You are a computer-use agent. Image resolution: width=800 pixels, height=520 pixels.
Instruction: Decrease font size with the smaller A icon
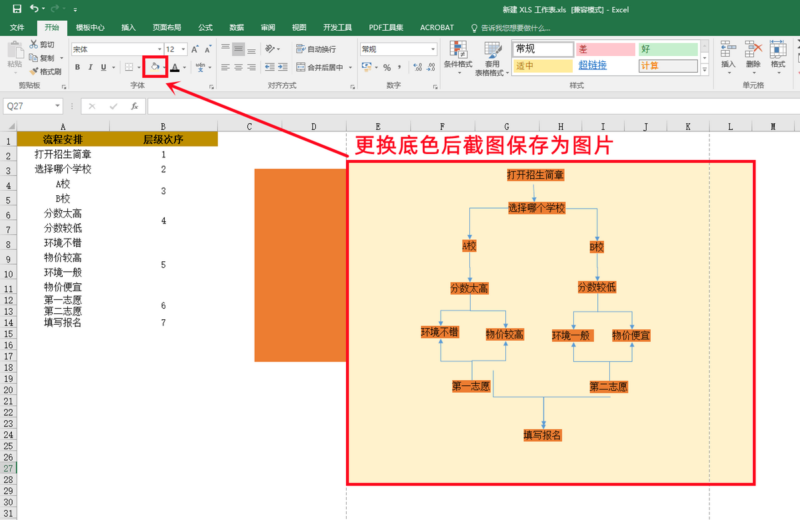tap(208, 49)
